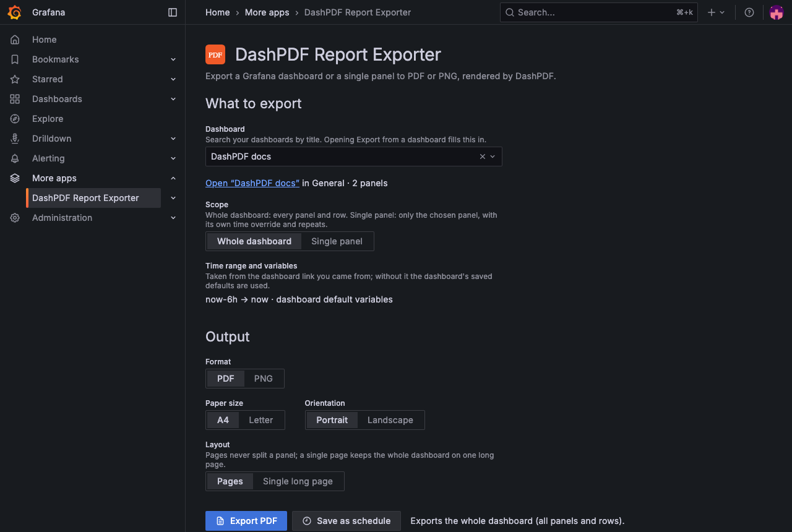The image size is (792, 532).
Task: Open the Dashboard select dropdown arrow
Action: [493, 157]
